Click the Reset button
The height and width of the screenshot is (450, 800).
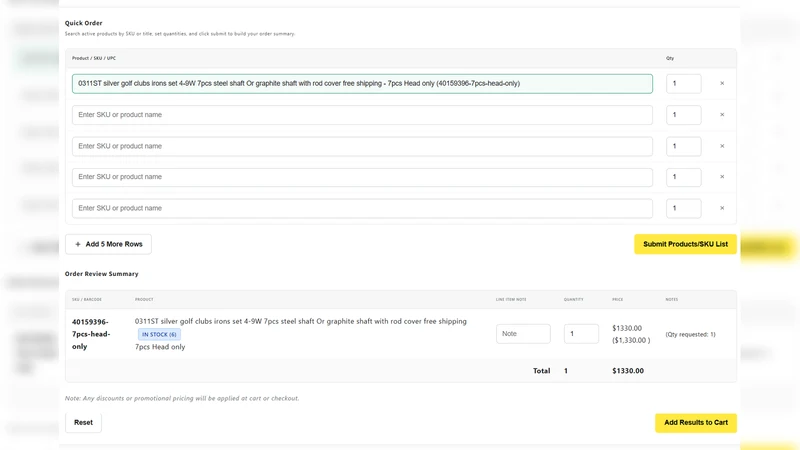pyautogui.click(x=83, y=422)
